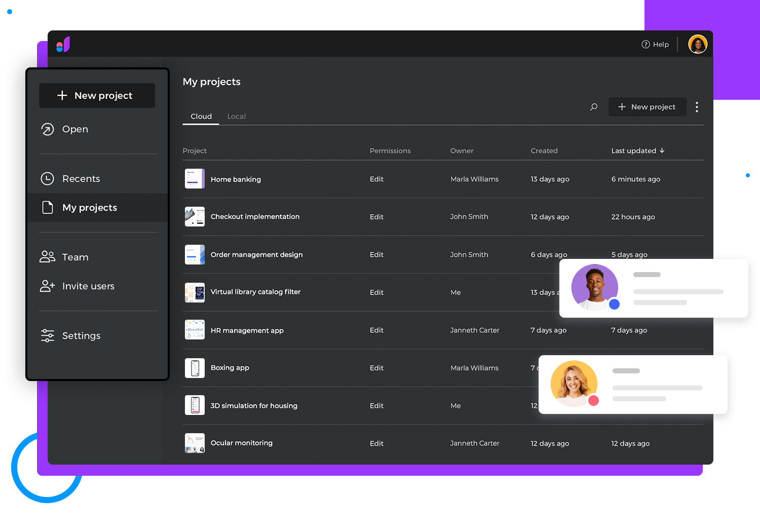Click Edit permission for Home banking
760x532 pixels.
click(376, 179)
